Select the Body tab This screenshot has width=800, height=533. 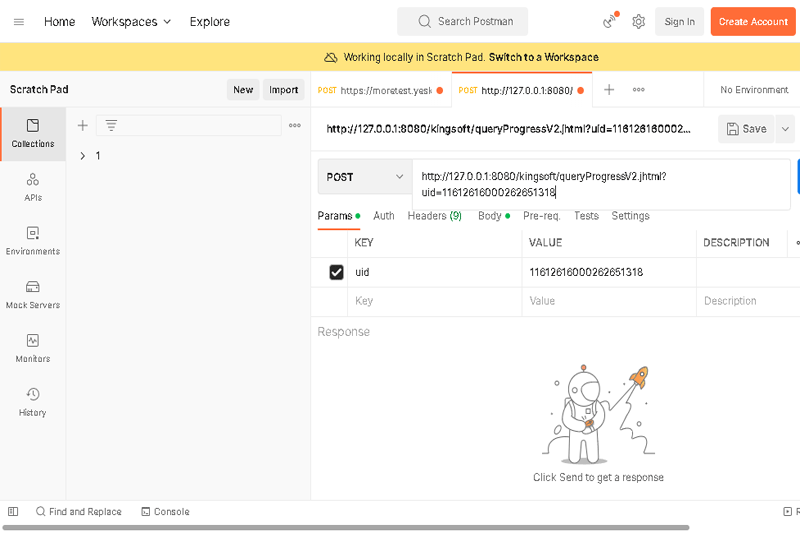pyautogui.click(x=490, y=216)
